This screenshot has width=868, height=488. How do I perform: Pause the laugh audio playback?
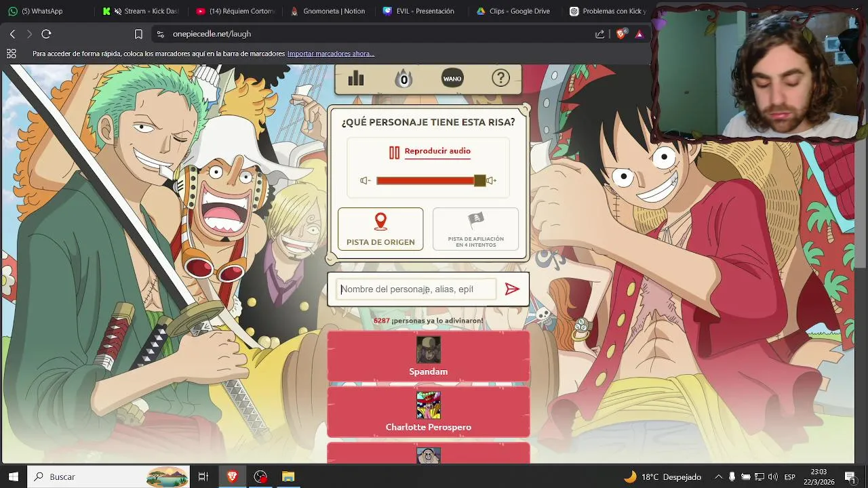tap(394, 152)
